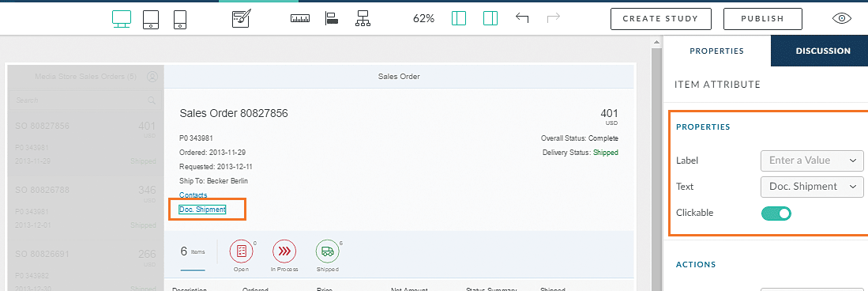Switch to the Discussion tab
868x291 pixels.
point(823,51)
